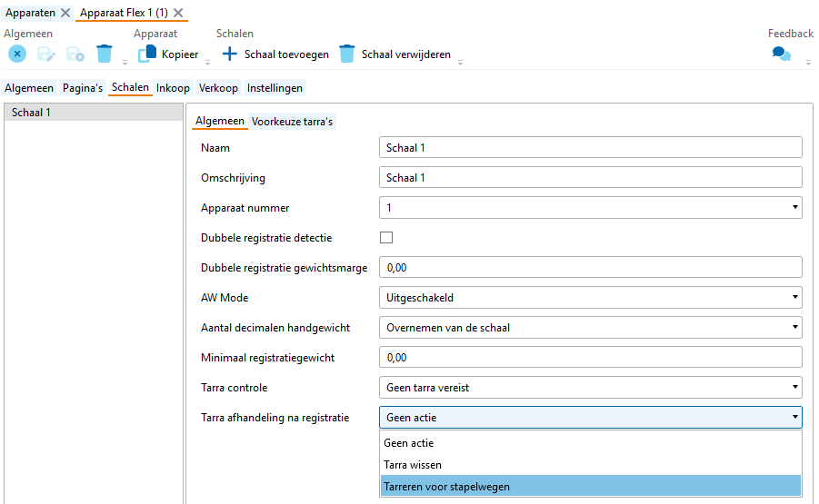
Task: Select Geen actie option in list
Action: 591,443
